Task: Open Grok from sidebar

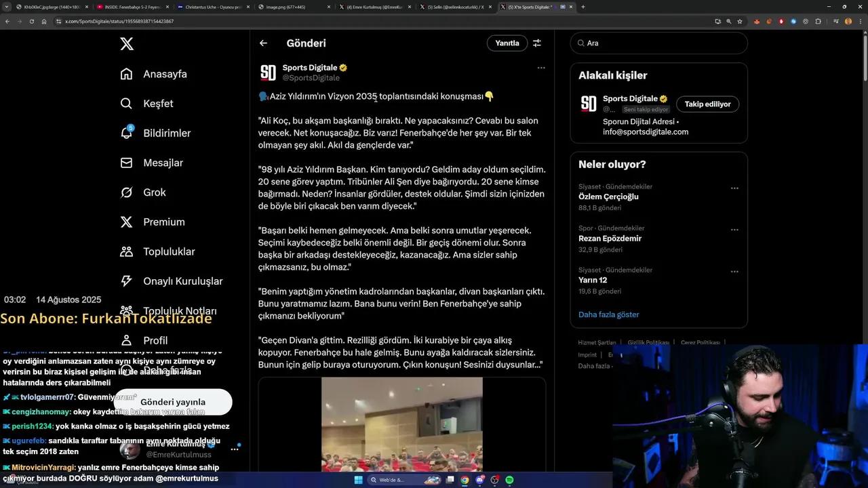Action: coord(143,192)
